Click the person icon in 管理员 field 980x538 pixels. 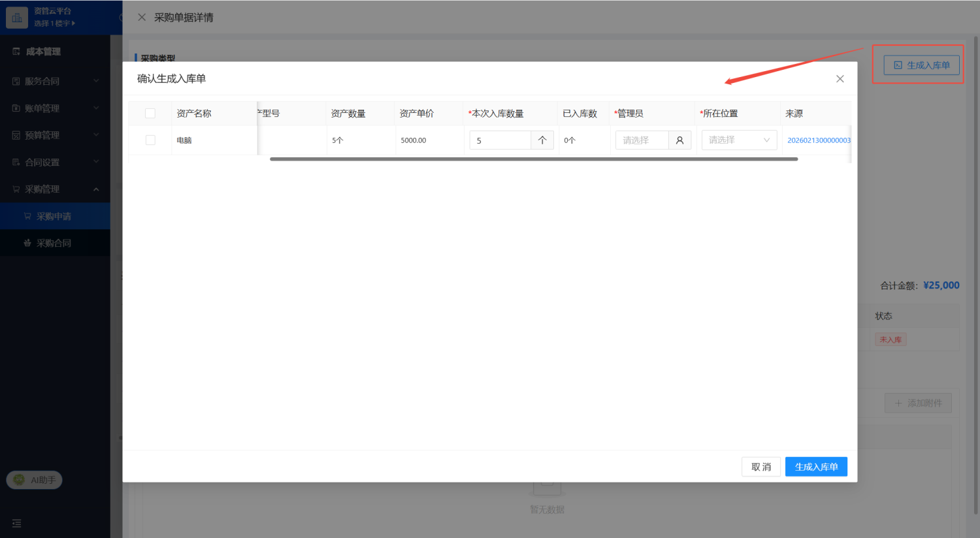tap(679, 140)
